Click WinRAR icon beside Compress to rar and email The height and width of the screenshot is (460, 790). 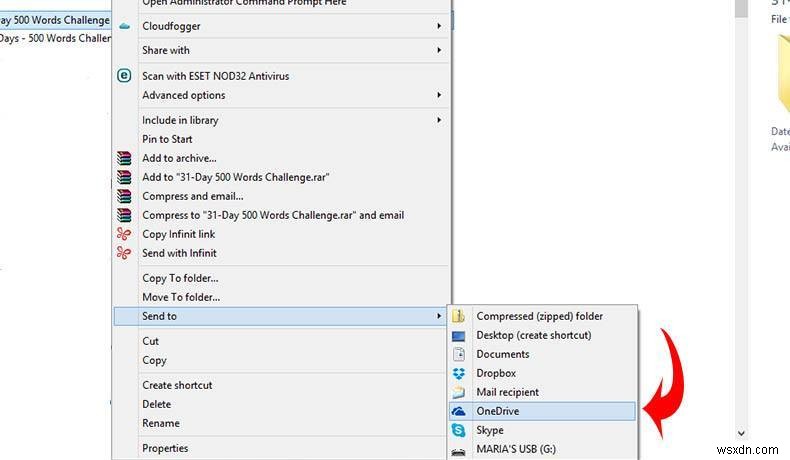pos(124,215)
